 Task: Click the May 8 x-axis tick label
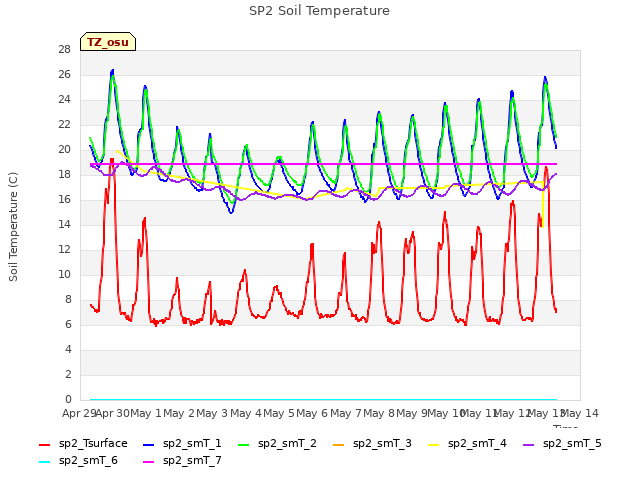coord(379,413)
